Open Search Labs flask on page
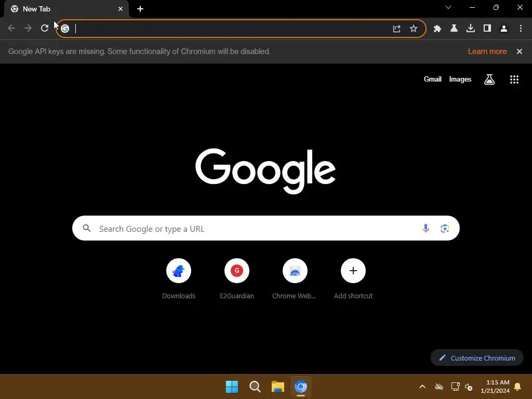The width and height of the screenshot is (532, 399). click(489, 79)
